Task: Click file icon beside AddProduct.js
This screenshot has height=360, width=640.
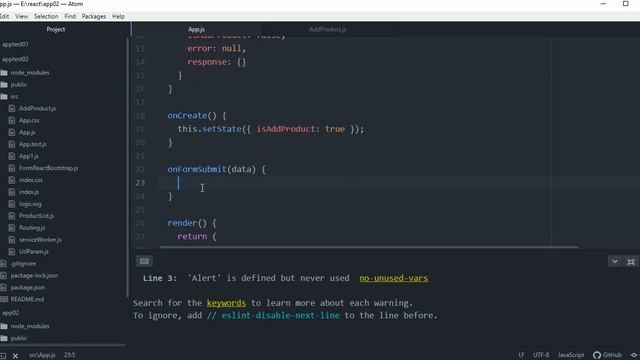Action: 12,109
